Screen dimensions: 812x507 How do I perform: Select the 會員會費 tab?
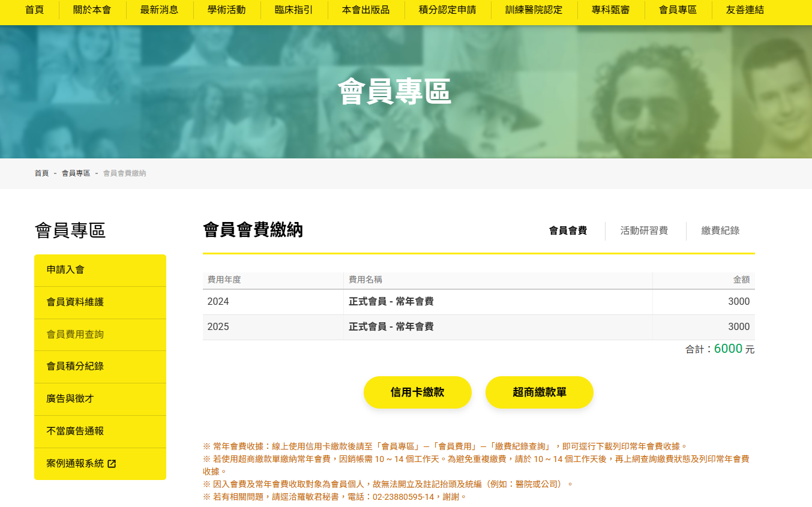click(x=568, y=230)
